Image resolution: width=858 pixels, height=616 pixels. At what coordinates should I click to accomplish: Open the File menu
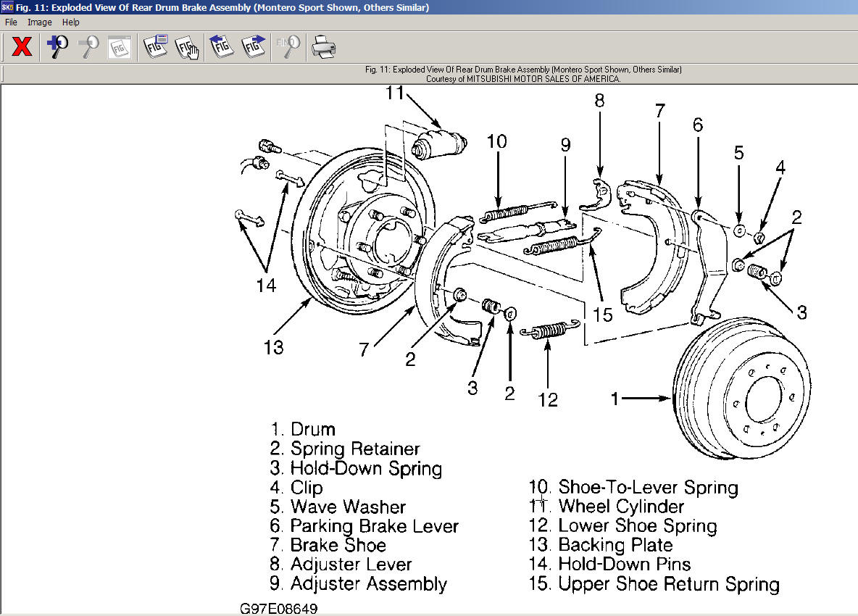click(x=11, y=22)
